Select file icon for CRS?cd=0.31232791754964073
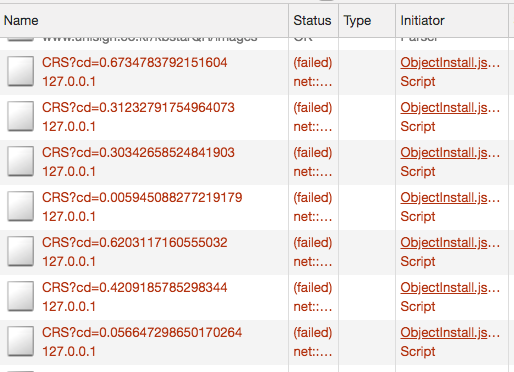This screenshot has height=372, width=514. point(21,116)
